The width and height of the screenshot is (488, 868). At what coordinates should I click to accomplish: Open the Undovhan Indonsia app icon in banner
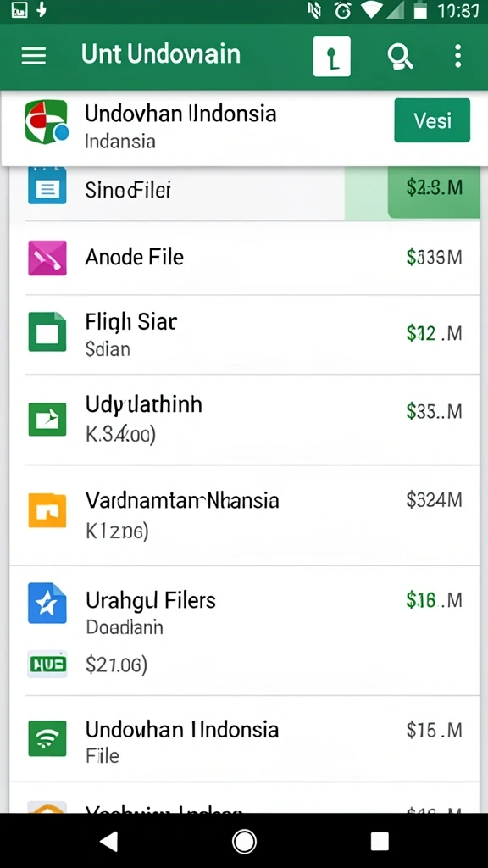click(x=47, y=122)
